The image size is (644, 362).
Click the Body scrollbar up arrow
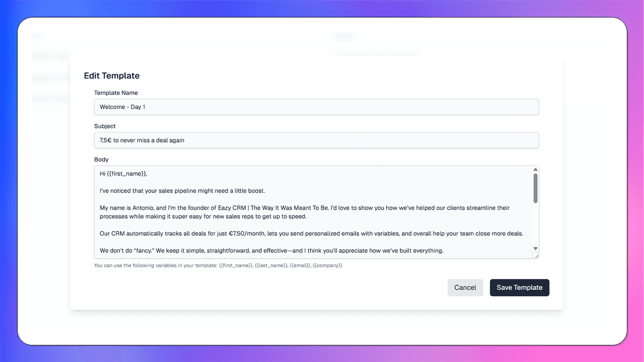535,169
